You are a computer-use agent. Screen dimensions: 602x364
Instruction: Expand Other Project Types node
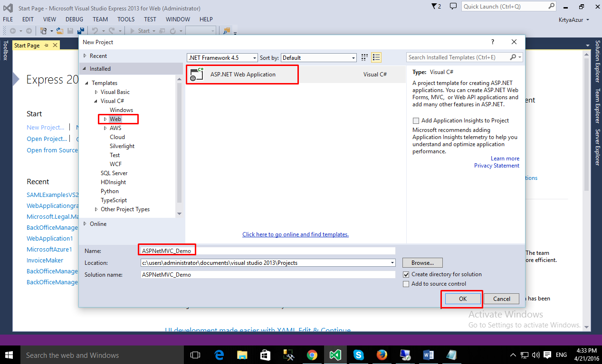pyautogui.click(x=96, y=209)
